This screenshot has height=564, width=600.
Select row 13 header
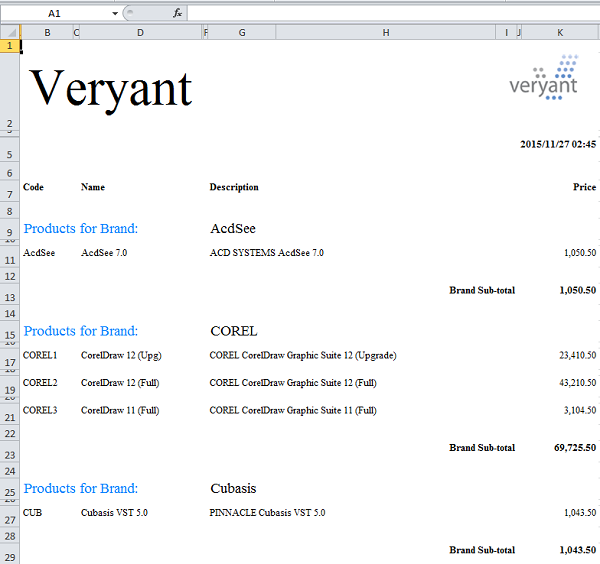tap(9, 298)
